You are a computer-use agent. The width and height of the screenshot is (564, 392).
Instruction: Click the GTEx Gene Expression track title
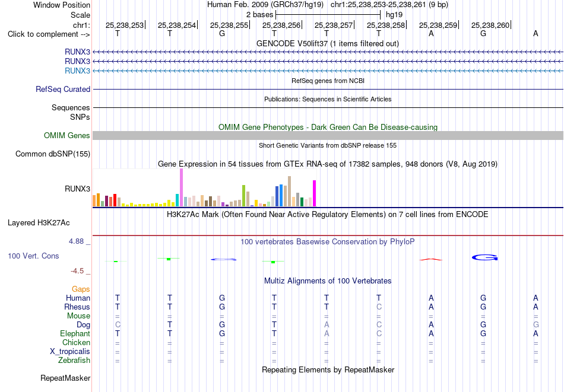coord(328,164)
